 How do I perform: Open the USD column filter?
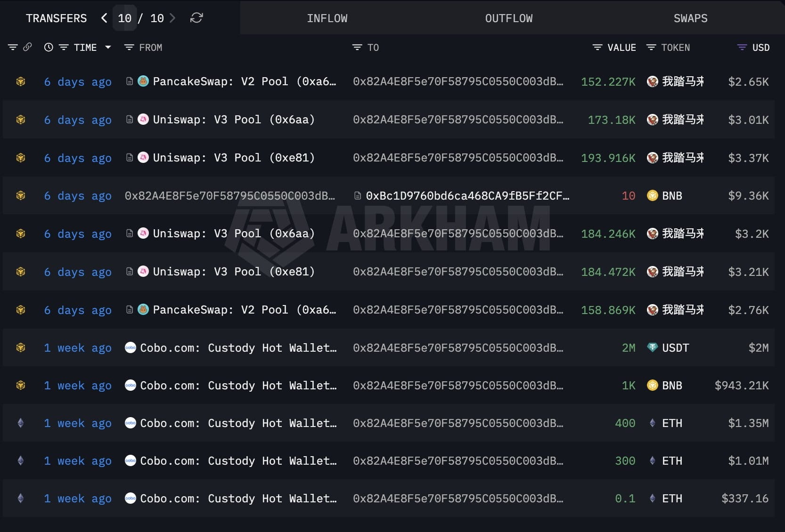click(742, 47)
